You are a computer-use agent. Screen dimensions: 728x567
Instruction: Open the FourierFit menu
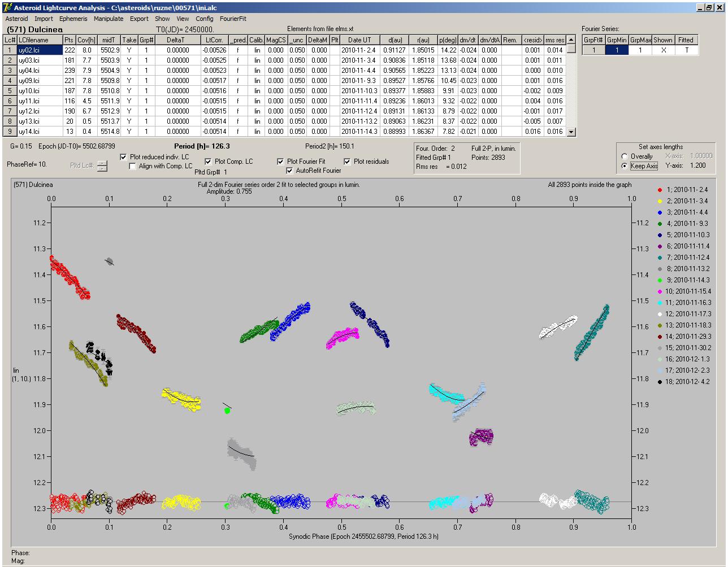point(233,19)
